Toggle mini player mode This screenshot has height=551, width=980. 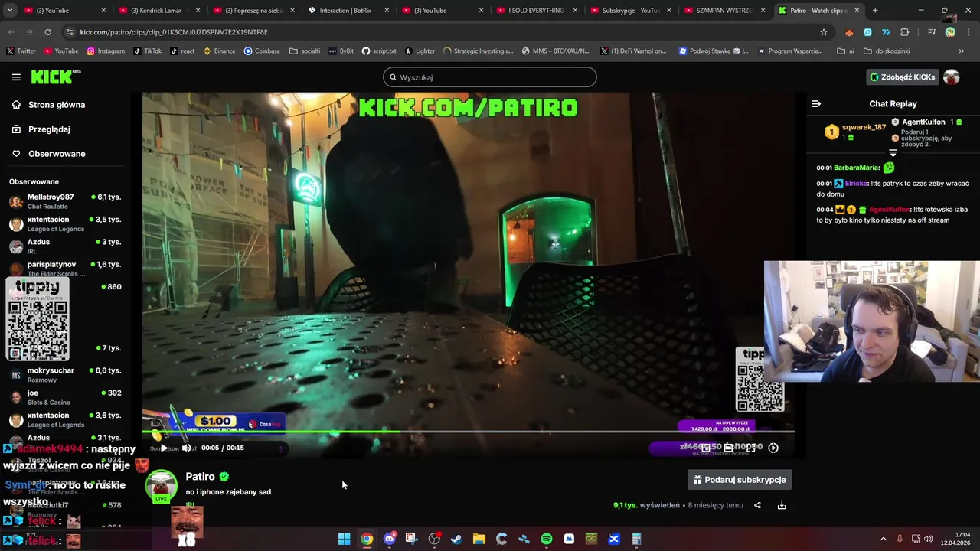coord(706,448)
